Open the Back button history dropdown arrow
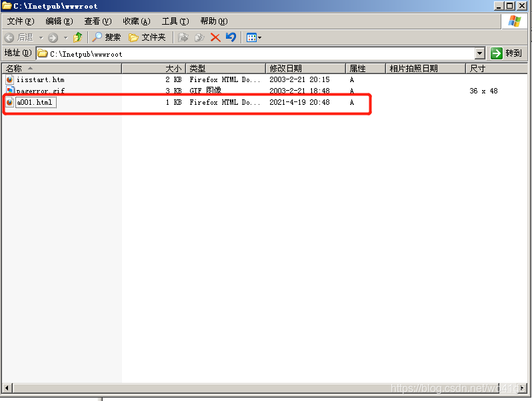The image size is (532, 401). click(x=41, y=37)
